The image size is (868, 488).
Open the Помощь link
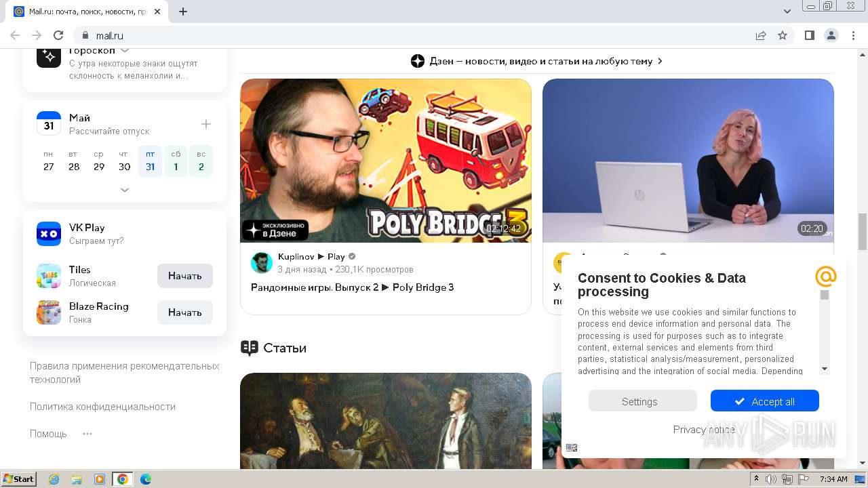tap(48, 434)
